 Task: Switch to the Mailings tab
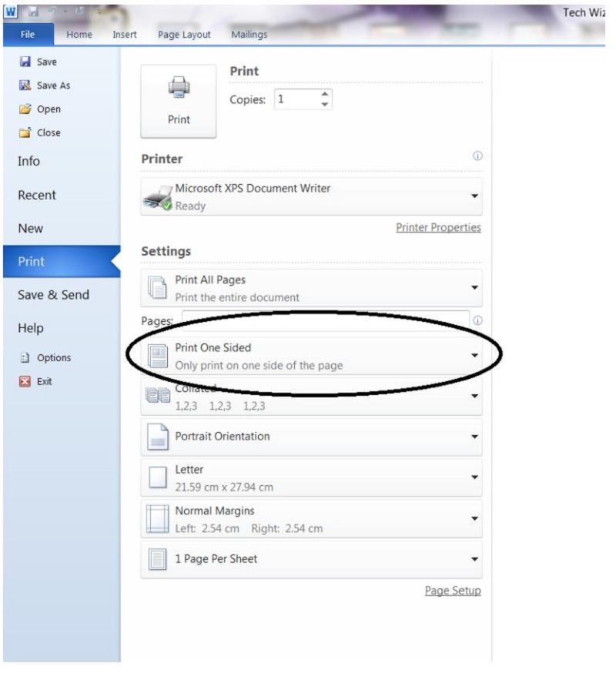[x=249, y=35]
